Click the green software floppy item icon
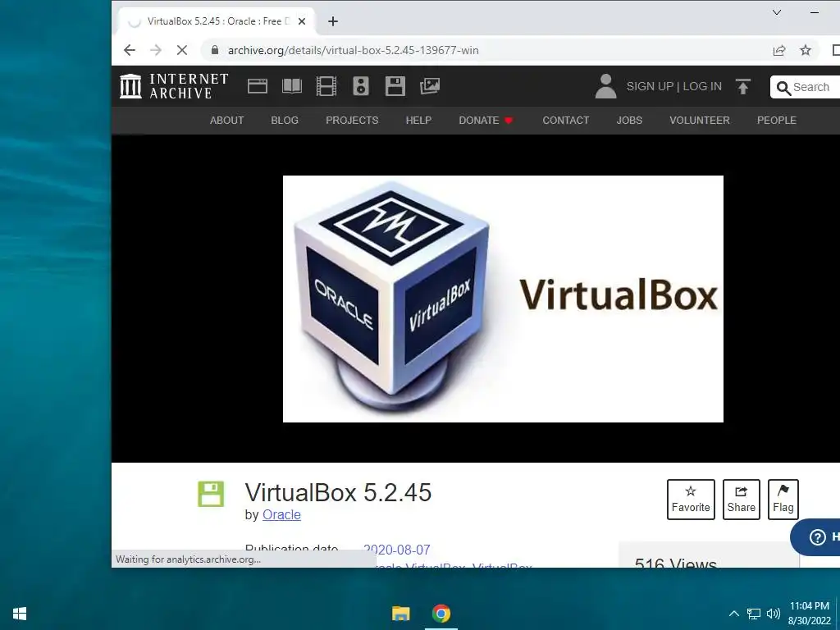Viewport: 840px width, 630px height. tap(211, 494)
